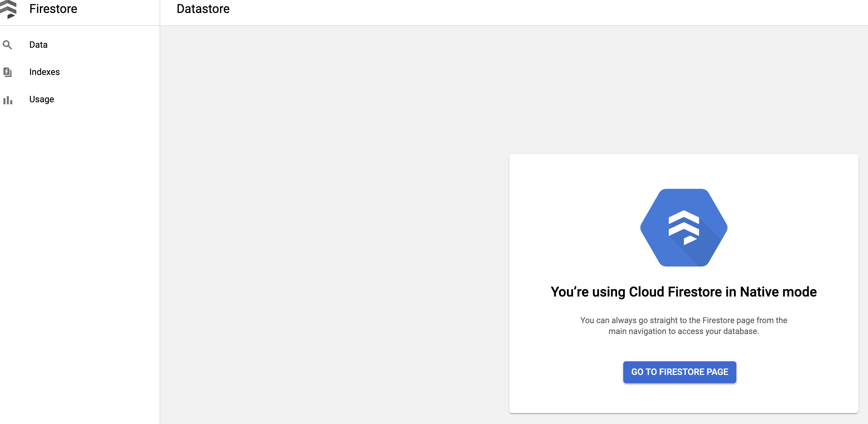Select the Usage navigation item

coord(41,99)
